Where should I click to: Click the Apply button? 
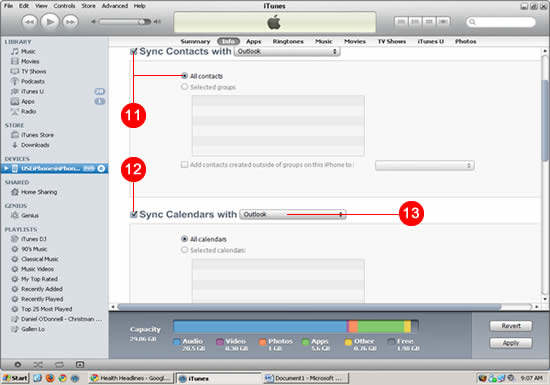click(511, 343)
